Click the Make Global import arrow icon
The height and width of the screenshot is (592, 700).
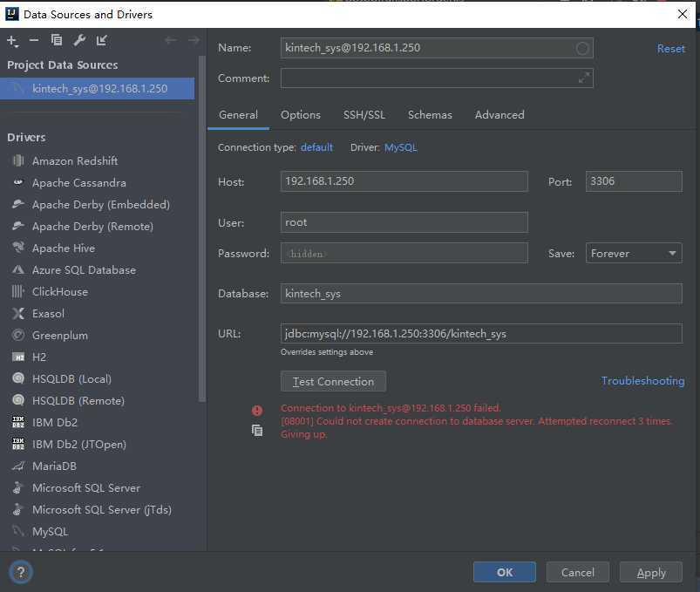coord(102,41)
